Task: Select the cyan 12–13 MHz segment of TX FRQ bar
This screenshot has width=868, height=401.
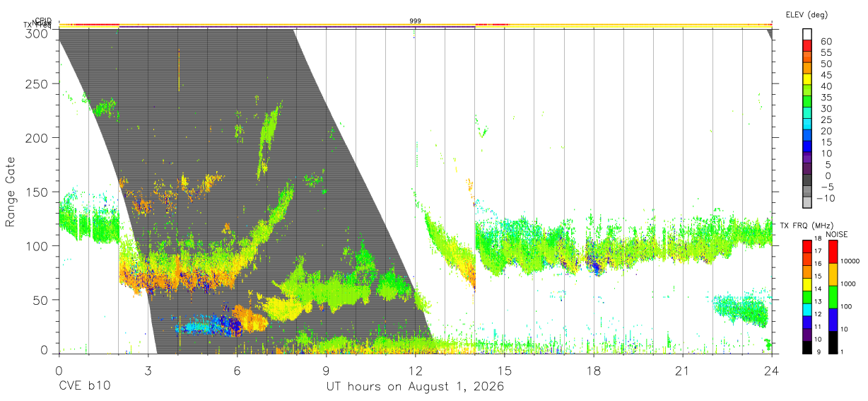Action: (807, 310)
